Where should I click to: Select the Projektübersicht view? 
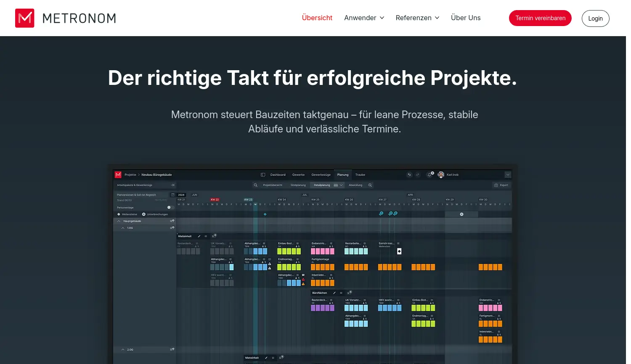click(x=273, y=185)
